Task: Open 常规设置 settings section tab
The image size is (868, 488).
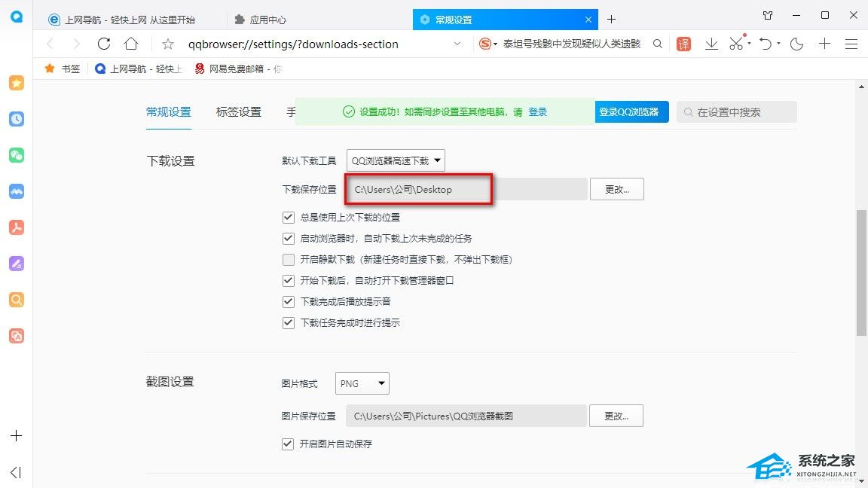Action: (169, 111)
